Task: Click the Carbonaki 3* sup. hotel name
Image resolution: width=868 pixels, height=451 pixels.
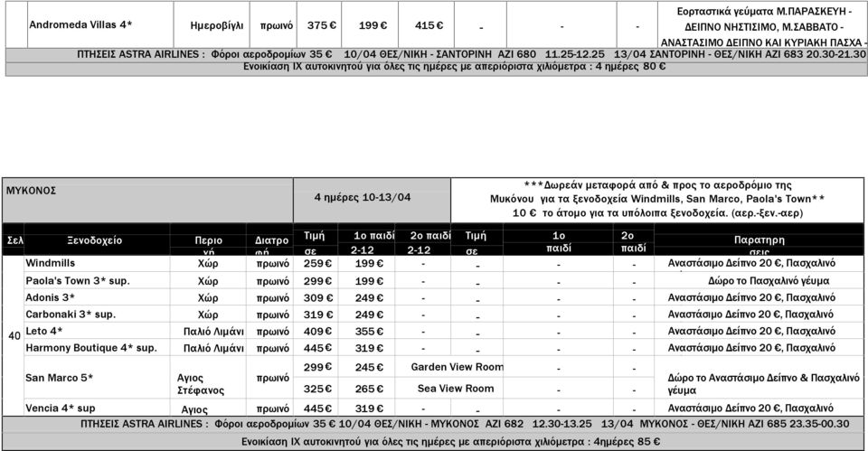Action: tap(71, 315)
